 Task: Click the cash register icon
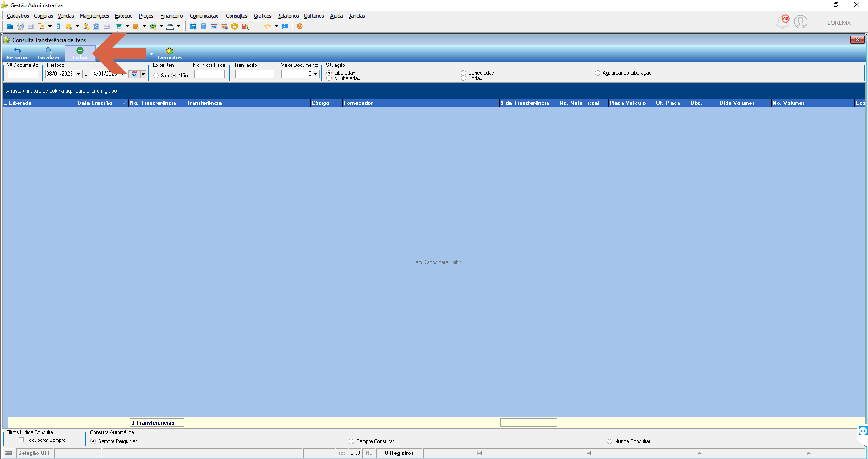click(x=170, y=26)
